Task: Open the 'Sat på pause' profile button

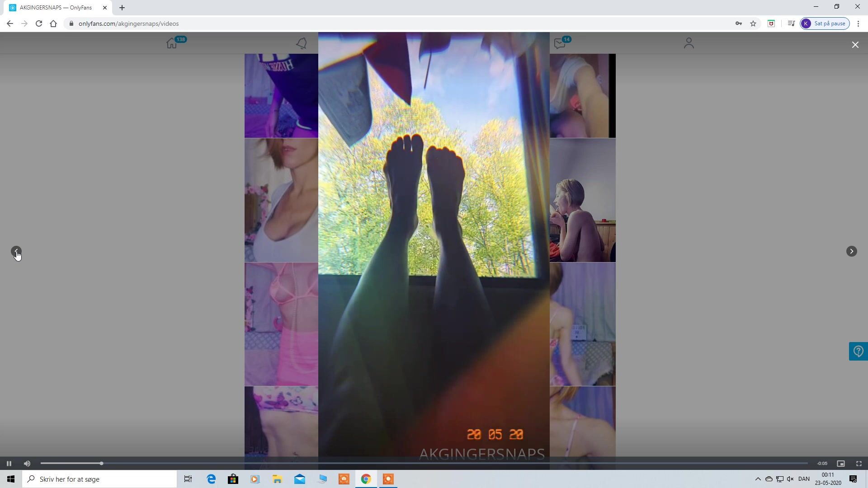Action: [x=825, y=23]
